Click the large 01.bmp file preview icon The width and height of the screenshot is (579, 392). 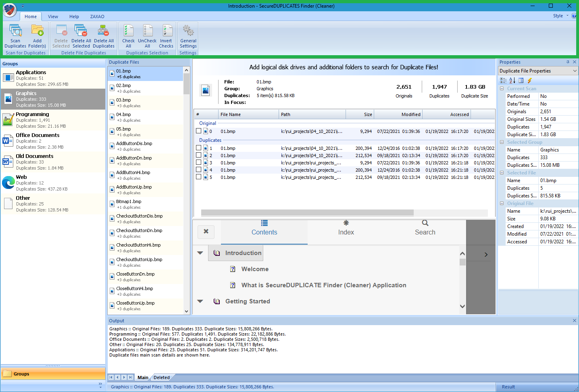pyautogui.click(x=206, y=90)
